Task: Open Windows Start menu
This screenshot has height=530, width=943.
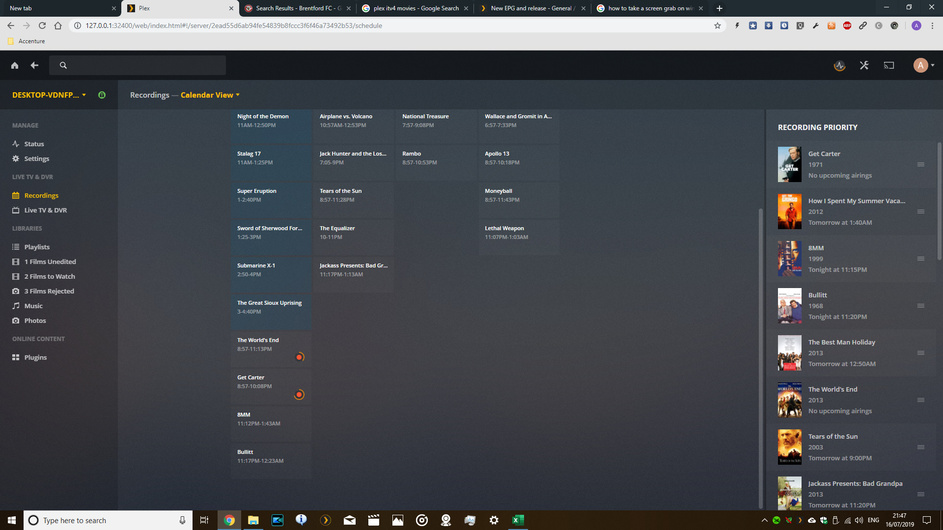Action: pos(11,520)
